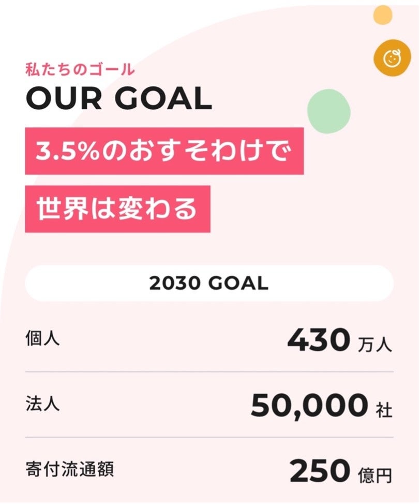420x504 pixels.
Task: Click the 世界は変わる pink banner
Action: pyautogui.click(x=117, y=209)
